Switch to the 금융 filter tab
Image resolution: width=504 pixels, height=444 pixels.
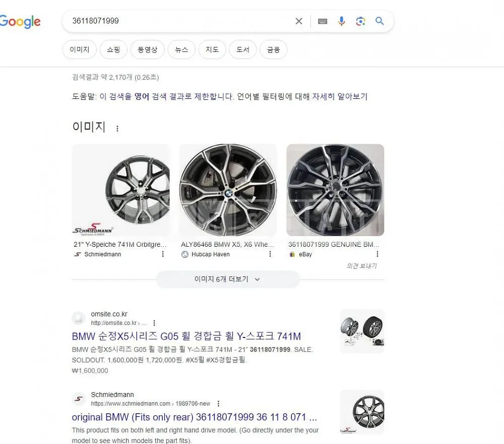tap(274, 49)
